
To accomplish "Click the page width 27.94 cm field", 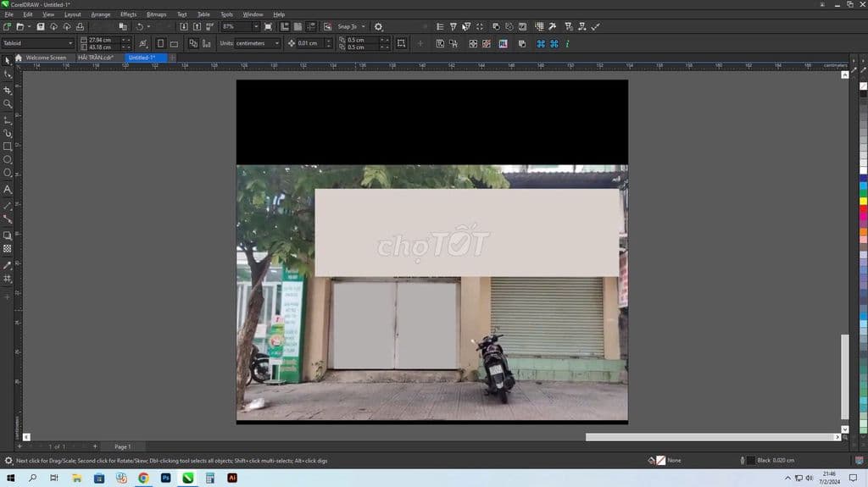I will 103,40.
